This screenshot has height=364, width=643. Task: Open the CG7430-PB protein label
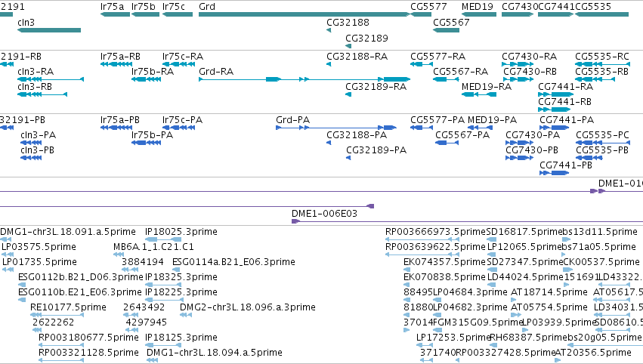pos(532,150)
